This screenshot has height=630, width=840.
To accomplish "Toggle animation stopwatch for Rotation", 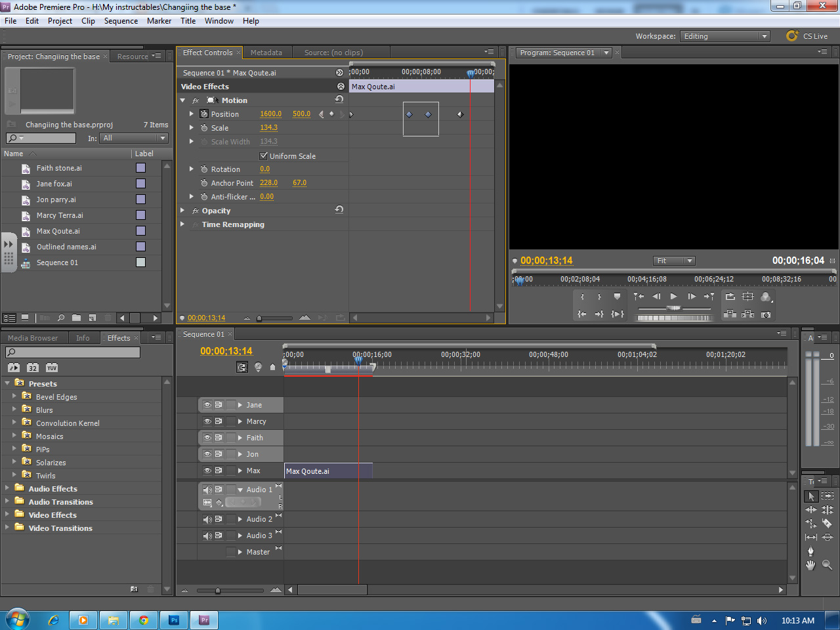I will (204, 169).
